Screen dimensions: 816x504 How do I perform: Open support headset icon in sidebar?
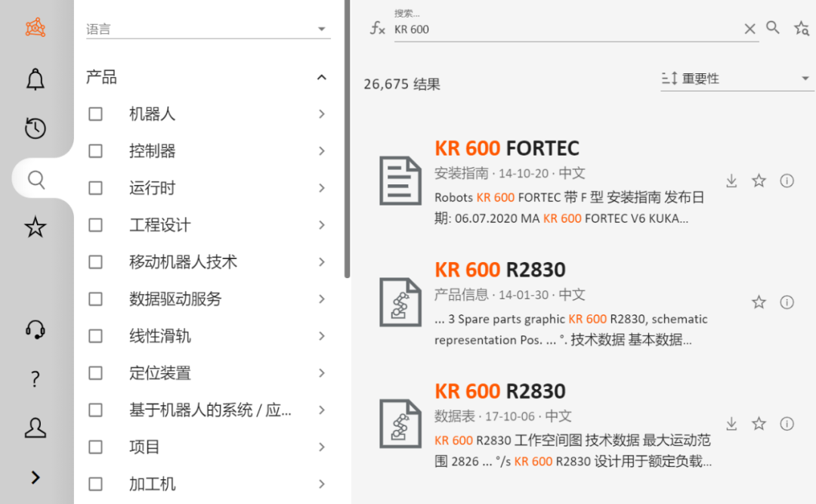pyautogui.click(x=36, y=329)
